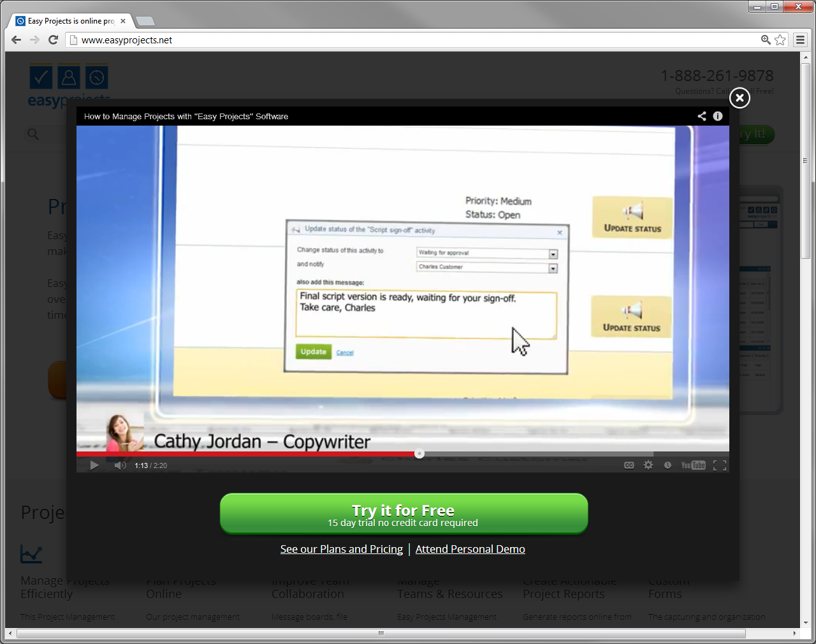Toggle fullscreen video mode
Viewport: 816px width, 644px height.
(x=720, y=465)
